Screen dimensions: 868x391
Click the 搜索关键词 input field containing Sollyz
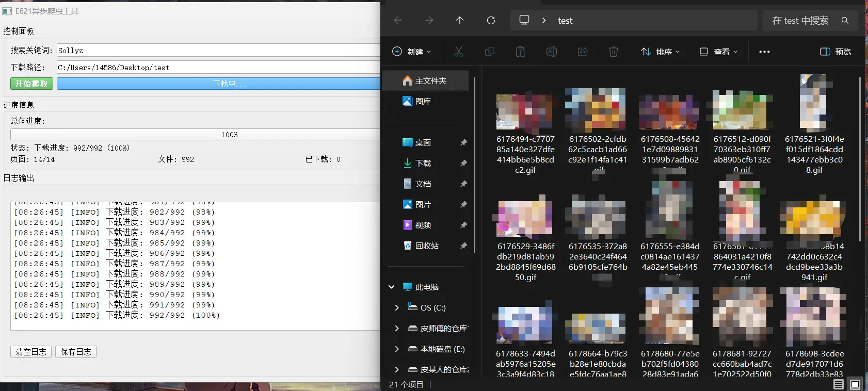coord(218,51)
